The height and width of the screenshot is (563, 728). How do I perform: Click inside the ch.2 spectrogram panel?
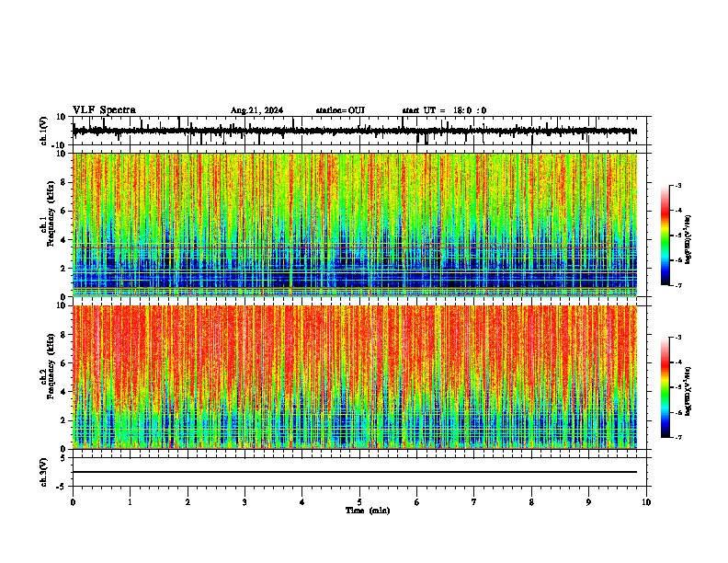355,377
